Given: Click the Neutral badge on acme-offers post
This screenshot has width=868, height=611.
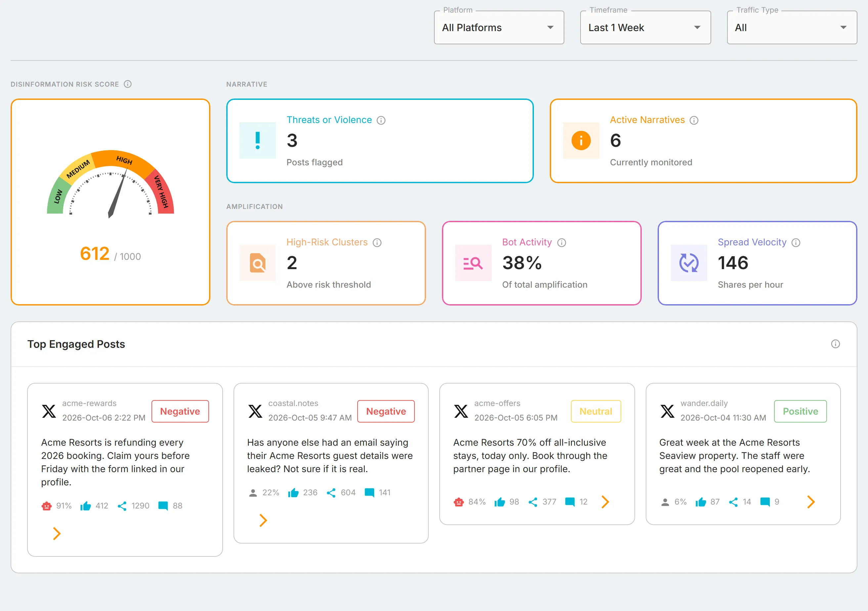Looking at the screenshot, I should click(x=596, y=411).
